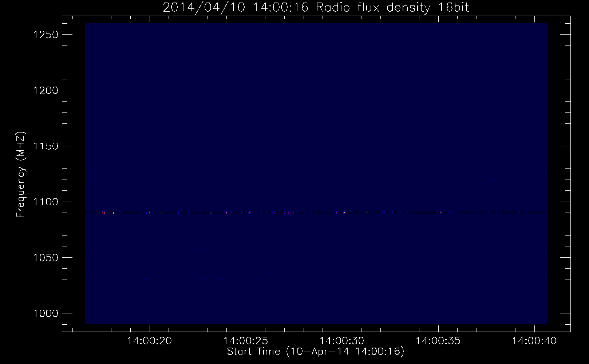Click the 14:00:20 time tick label
Image resolution: width=589 pixels, height=364 pixels.
pos(149,341)
